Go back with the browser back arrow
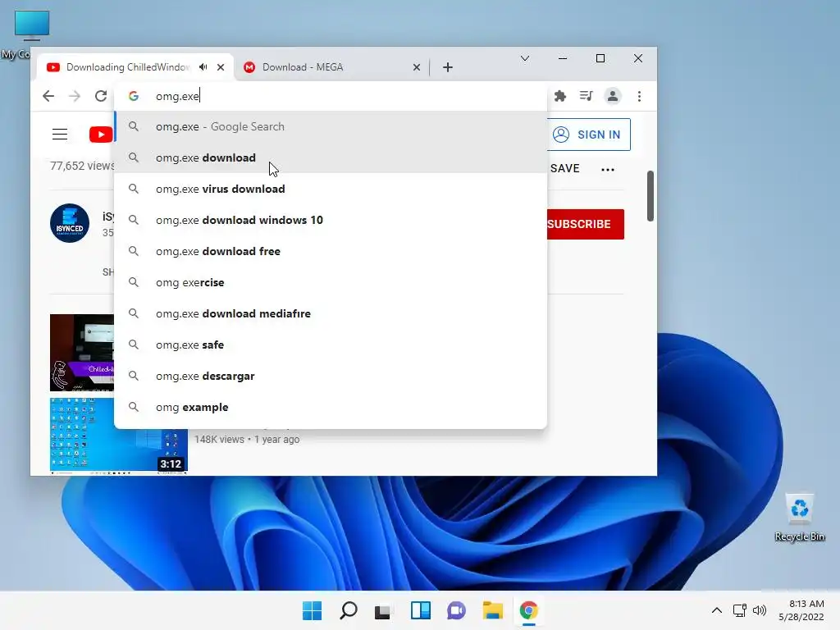Screen dimensions: 840x630 48,96
